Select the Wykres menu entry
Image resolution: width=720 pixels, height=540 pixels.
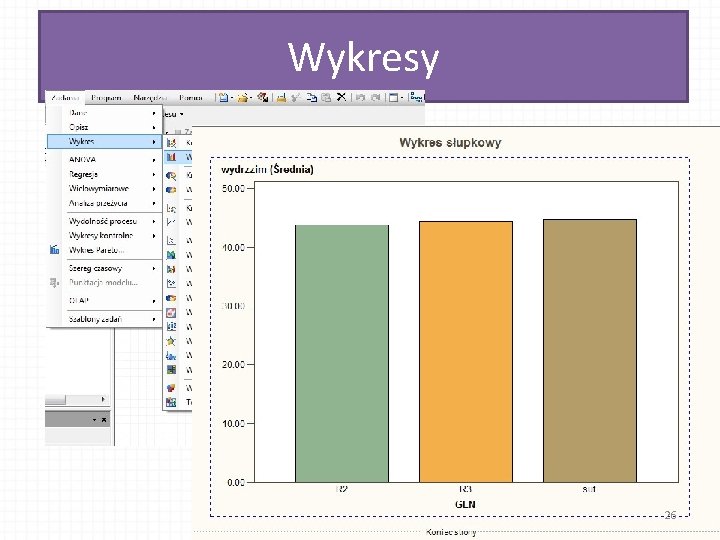click(105, 141)
